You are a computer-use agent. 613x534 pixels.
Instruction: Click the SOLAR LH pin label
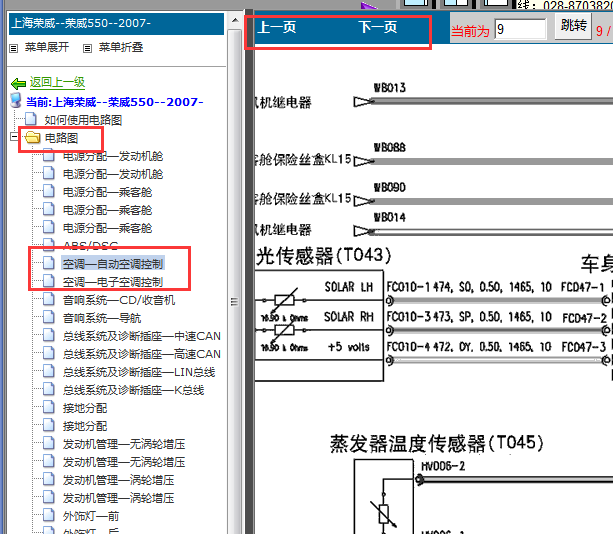click(349, 287)
